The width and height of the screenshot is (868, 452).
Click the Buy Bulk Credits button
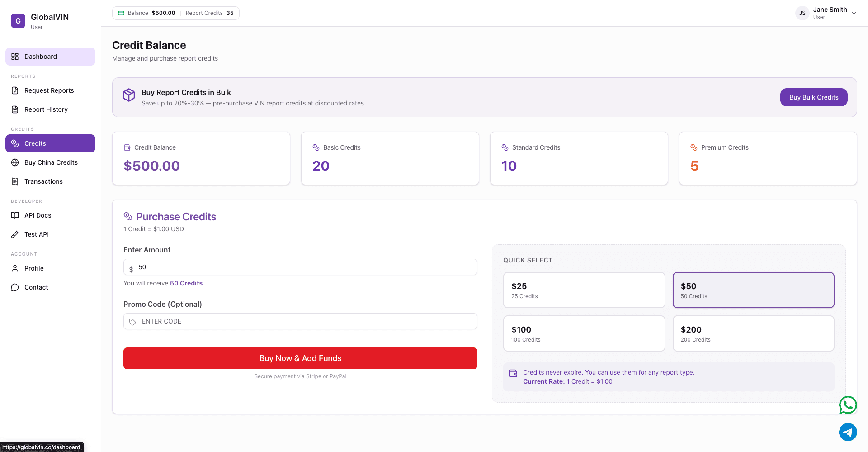point(813,97)
